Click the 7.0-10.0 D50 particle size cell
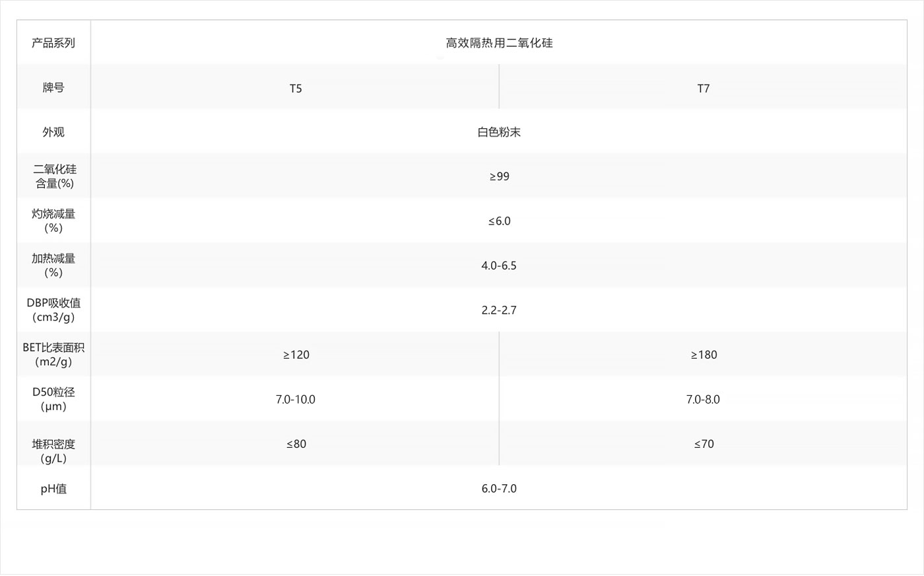924x576 pixels. coord(296,400)
